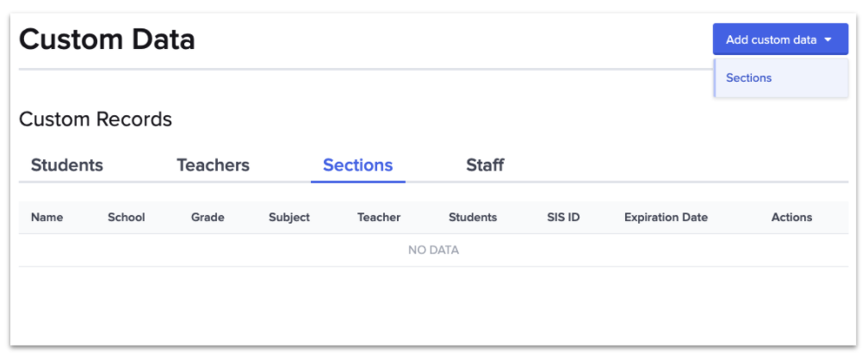Image resolution: width=868 pixels, height=363 pixels.
Task: Click the Actions column header
Action: (791, 218)
